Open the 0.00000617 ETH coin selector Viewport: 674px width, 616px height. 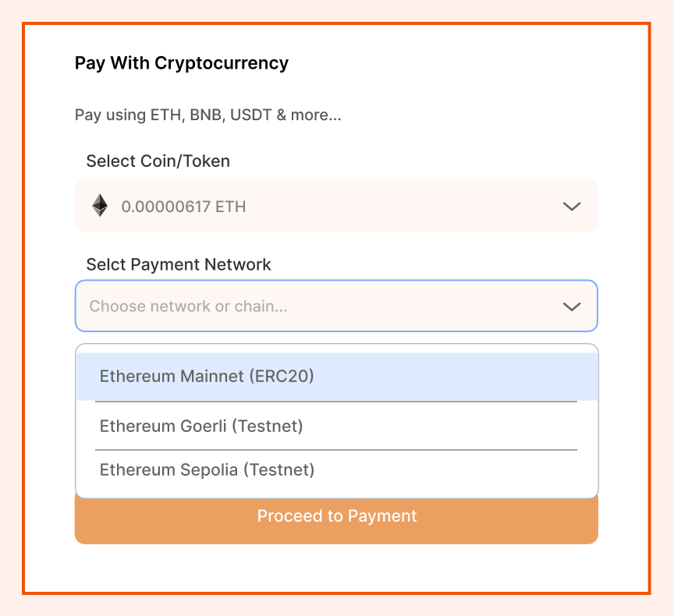pos(335,206)
